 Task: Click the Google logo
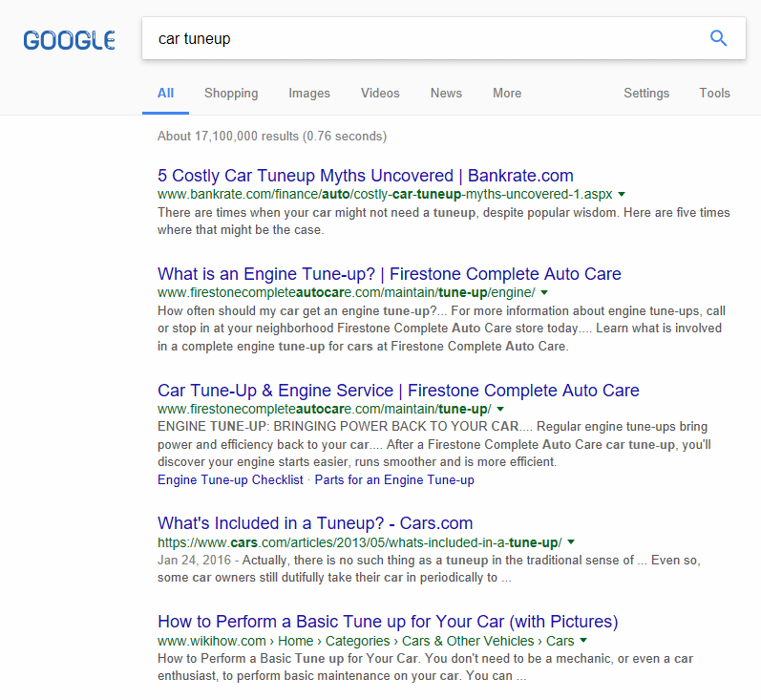(x=69, y=40)
